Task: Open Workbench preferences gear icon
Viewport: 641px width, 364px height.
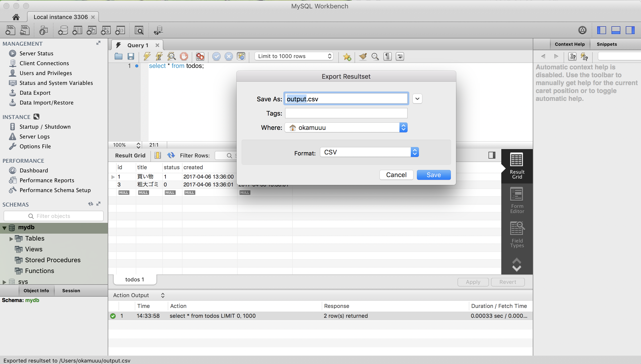Action: click(x=582, y=30)
